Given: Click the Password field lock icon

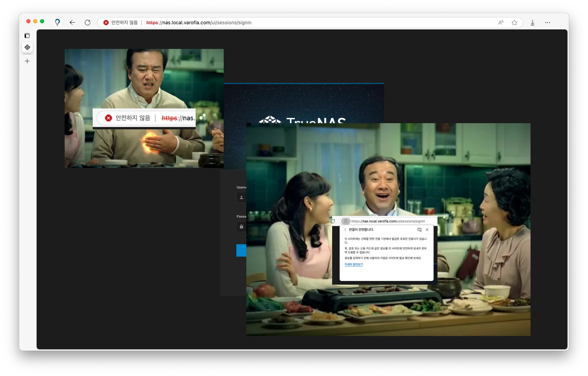Looking at the screenshot, I should 241,226.
